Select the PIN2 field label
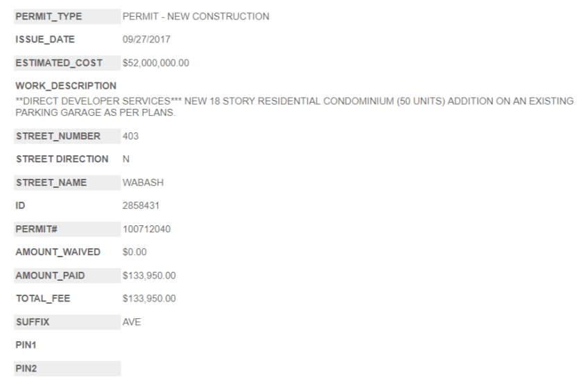This screenshot has height=382, width=588. [26, 369]
